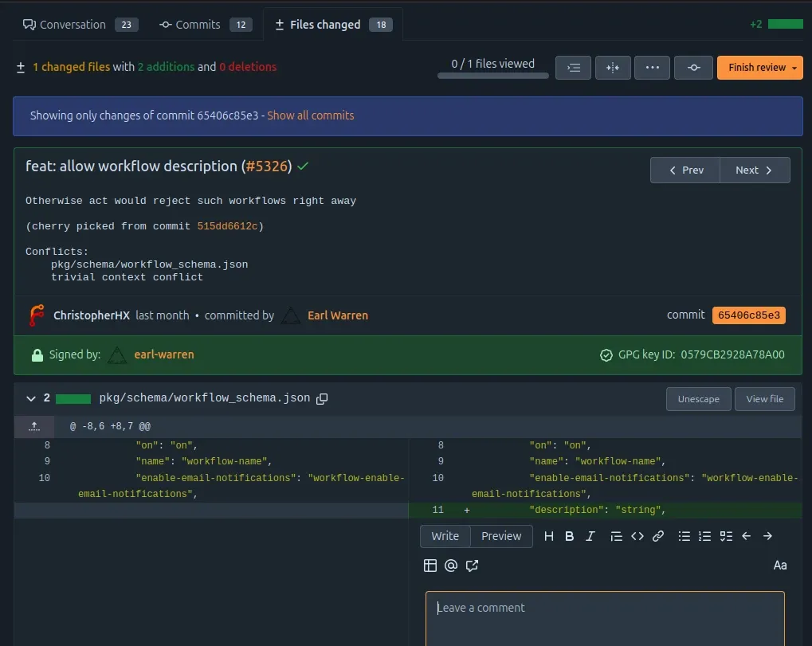The image size is (812, 646).
Task: Add a code block via the code icon
Action: point(637,536)
